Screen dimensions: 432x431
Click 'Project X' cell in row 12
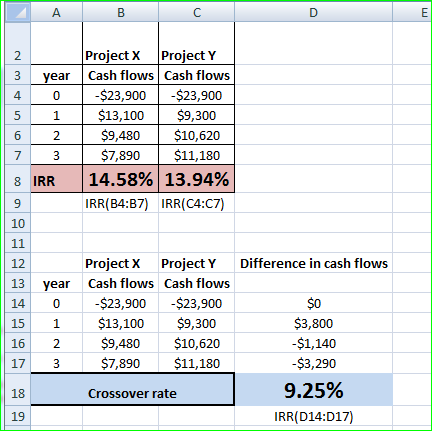pyautogui.click(x=121, y=263)
